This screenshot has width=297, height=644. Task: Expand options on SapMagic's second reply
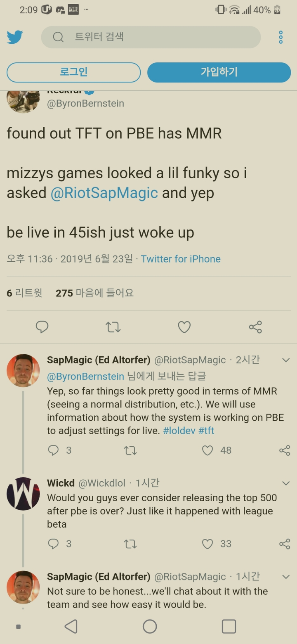[285, 576]
